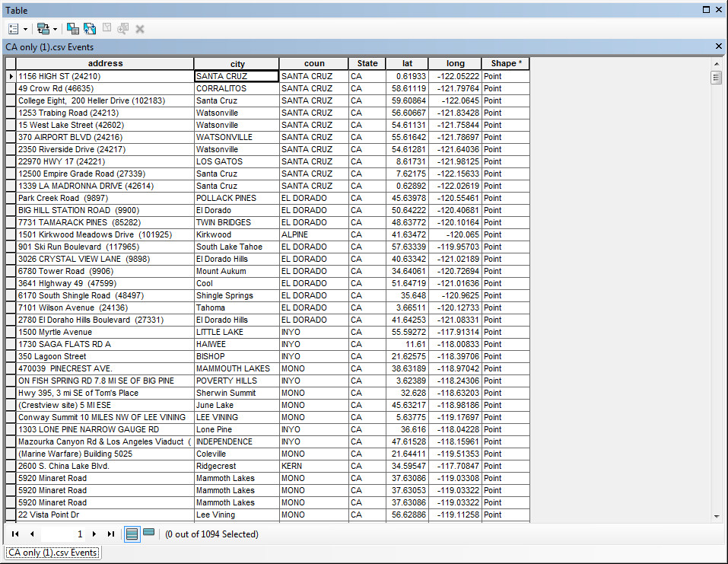The width and height of the screenshot is (728, 564).
Task: Click the MAMMOUTH LAKES city cell
Action: pos(237,368)
